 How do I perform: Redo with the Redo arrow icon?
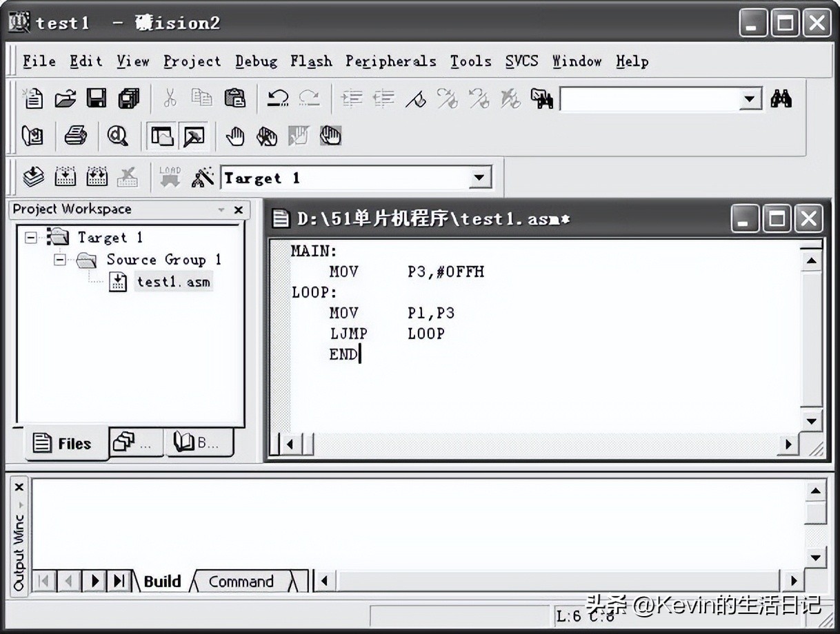tap(309, 99)
